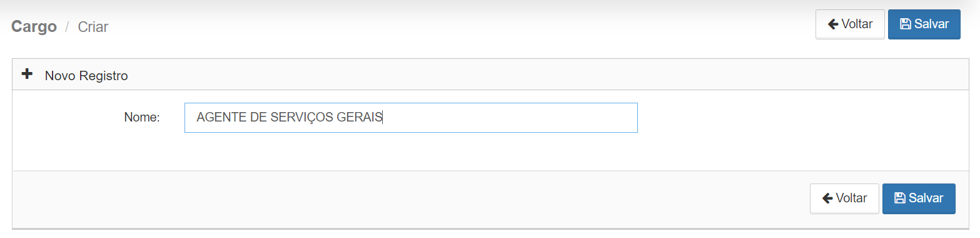Click the Criar breadcrumb item

click(93, 27)
